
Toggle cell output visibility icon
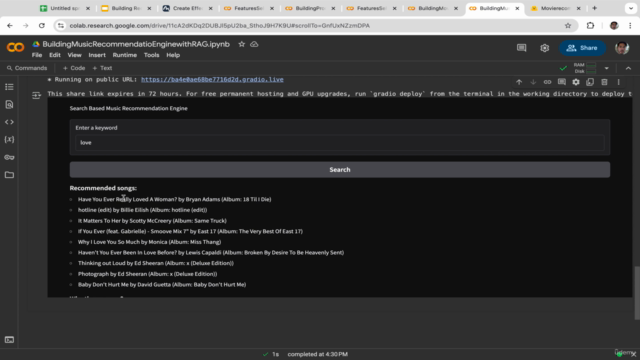(x=36, y=95)
